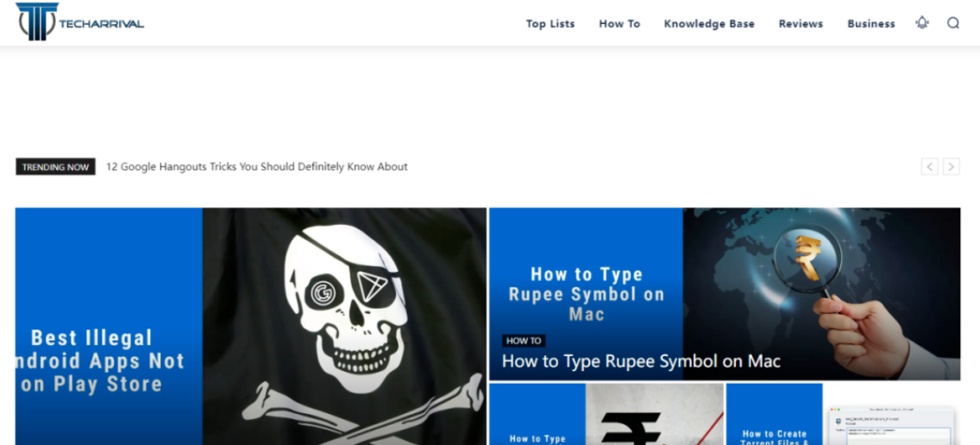Image resolution: width=980 pixels, height=445 pixels.
Task: Open the notification bell icon
Action: (x=922, y=23)
